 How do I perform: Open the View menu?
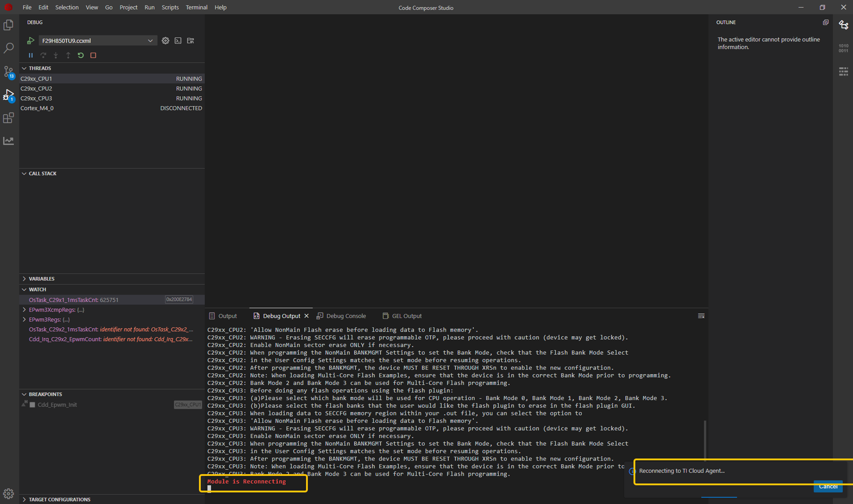point(92,7)
